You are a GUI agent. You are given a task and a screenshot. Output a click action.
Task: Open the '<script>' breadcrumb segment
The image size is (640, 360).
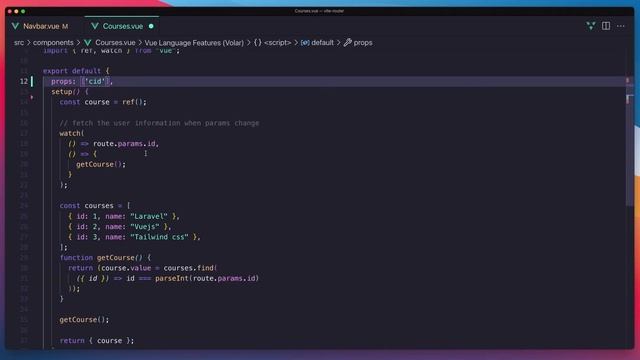[278, 42]
